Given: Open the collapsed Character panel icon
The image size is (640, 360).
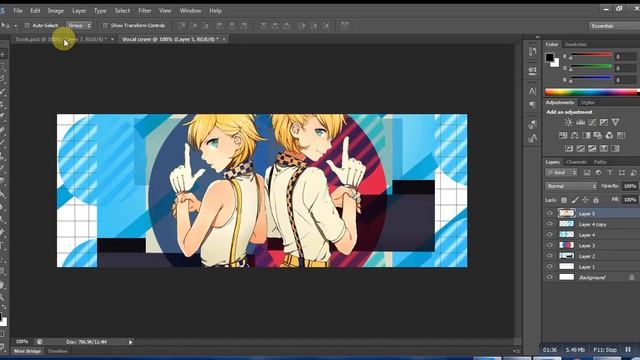Looking at the screenshot, I should point(532,91).
